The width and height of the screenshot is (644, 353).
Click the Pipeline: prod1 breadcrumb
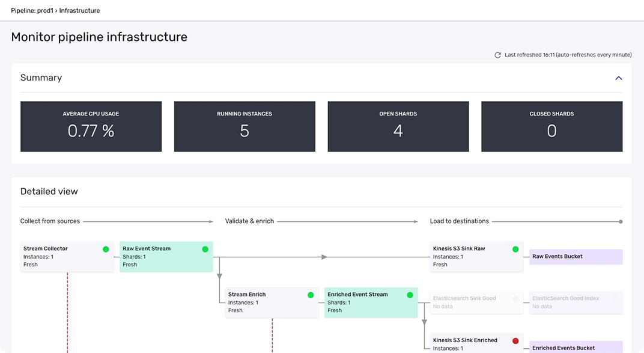32,11
